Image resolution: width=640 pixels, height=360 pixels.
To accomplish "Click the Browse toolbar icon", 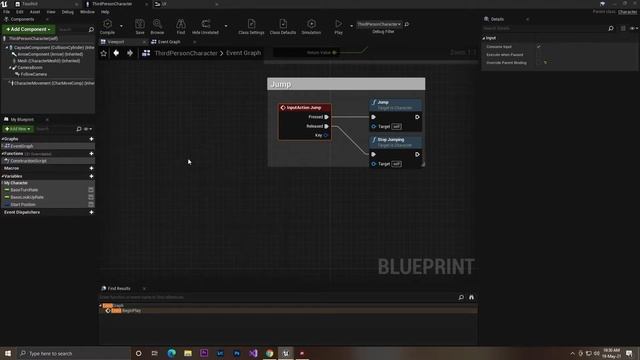I will tap(157, 24).
